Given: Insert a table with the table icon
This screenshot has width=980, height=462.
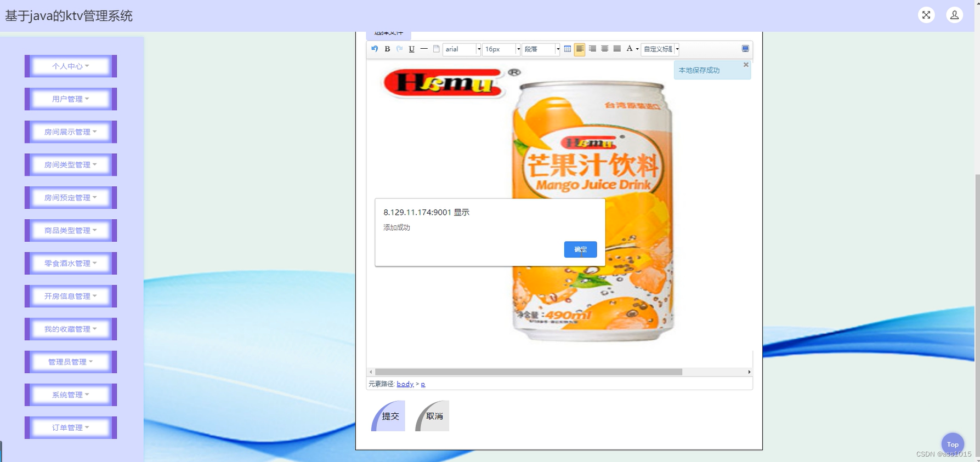Looking at the screenshot, I should tap(568, 49).
